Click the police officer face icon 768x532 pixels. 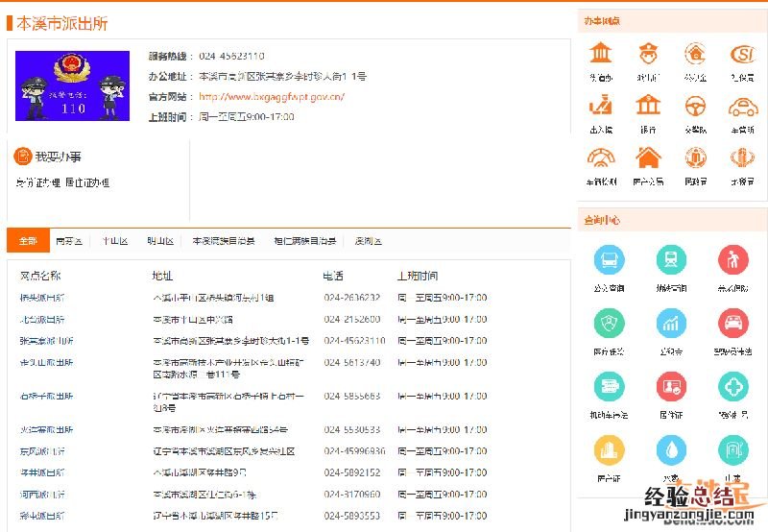(648, 53)
